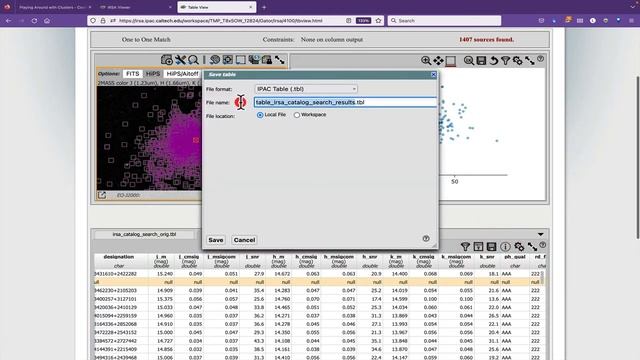Select the highlighted null table row
640x360 pixels.
click(x=318, y=282)
